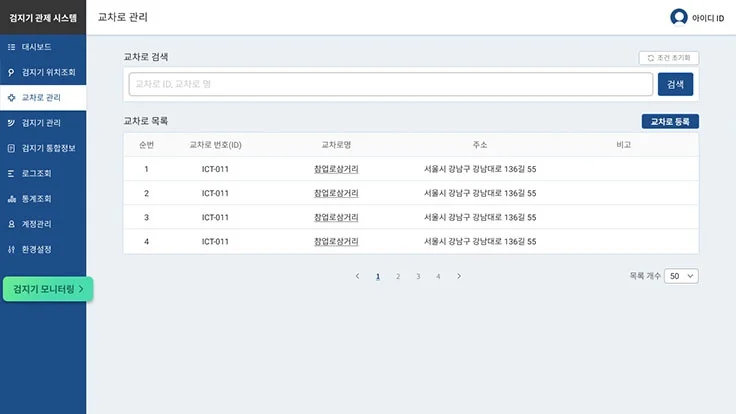The height and width of the screenshot is (414, 736).
Task: Open the 목록 개수 50 dropdown
Action: (681, 276)
